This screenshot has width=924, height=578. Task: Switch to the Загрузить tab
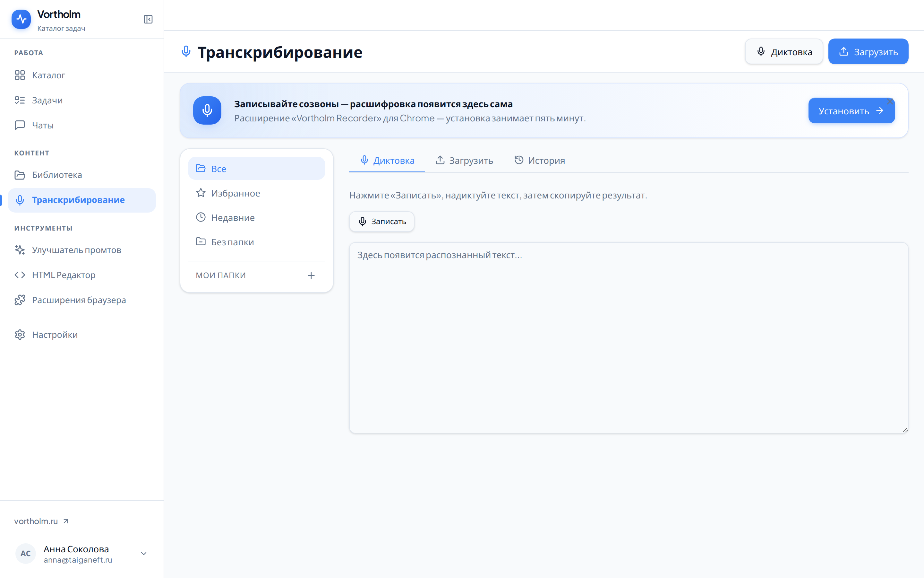(x=464, y=161)
